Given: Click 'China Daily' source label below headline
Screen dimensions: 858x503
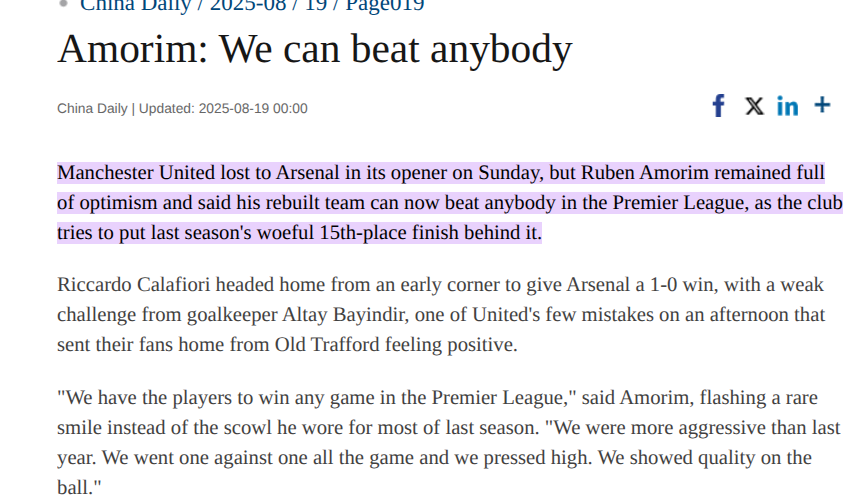Looking at the screenshot, I should (x=92, y=108).
